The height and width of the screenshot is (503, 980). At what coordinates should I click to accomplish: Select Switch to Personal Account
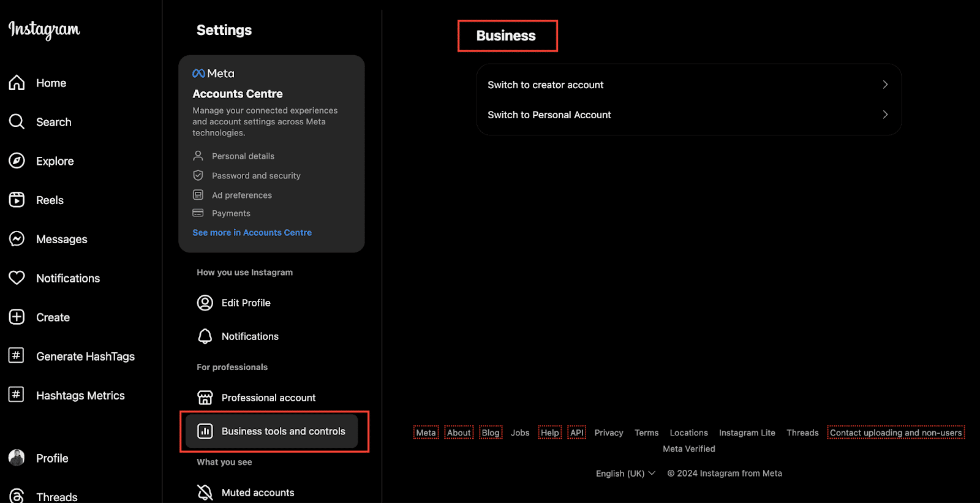(688, 115)
